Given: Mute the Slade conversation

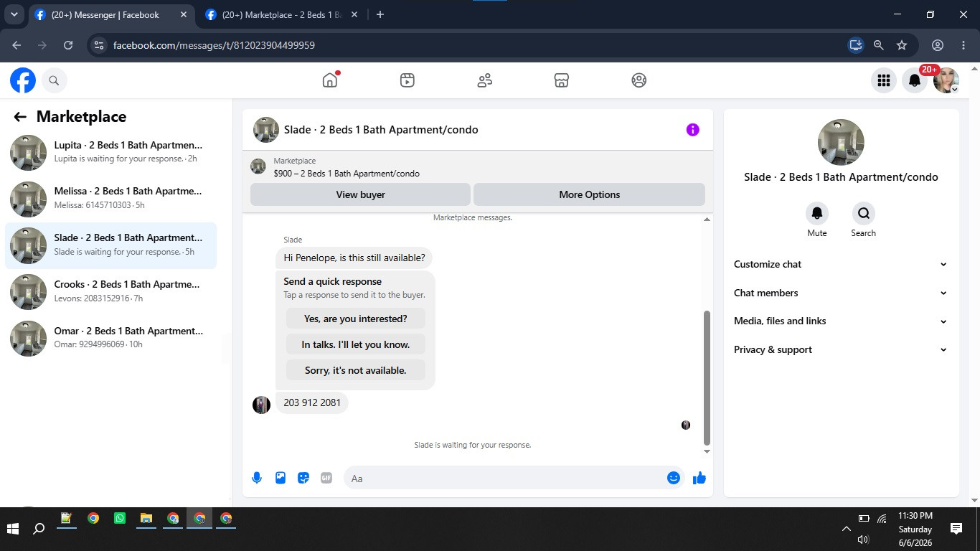Looking at the screenshot, I should click(817, 213).
